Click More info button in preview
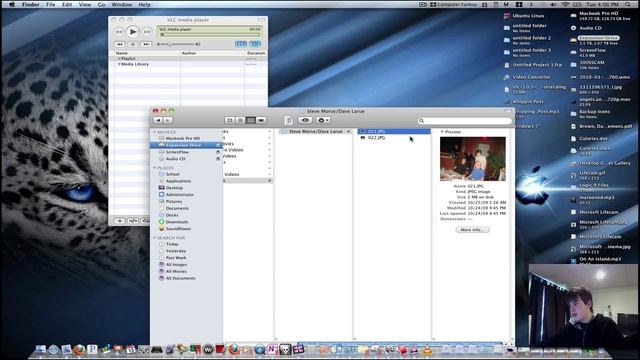Screen dimensions: 640x360 pos(472,230)
